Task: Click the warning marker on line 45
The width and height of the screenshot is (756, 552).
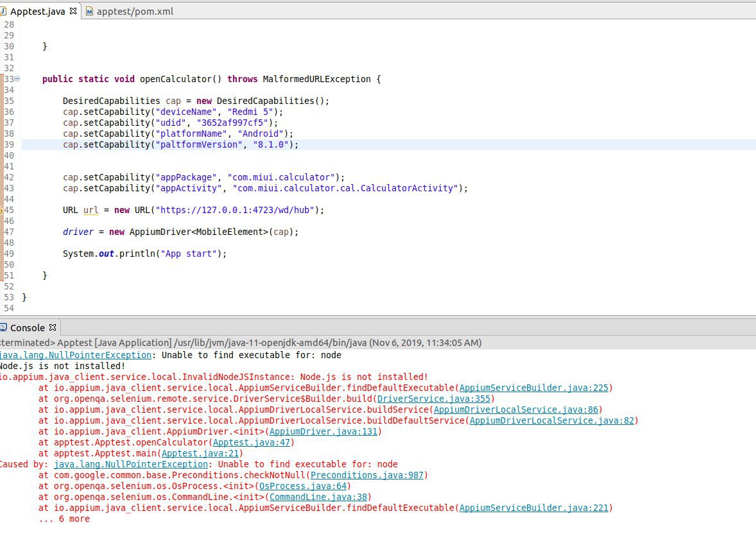Action: 1,210
